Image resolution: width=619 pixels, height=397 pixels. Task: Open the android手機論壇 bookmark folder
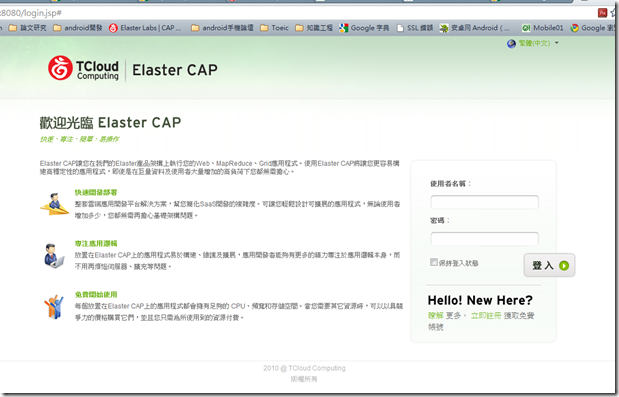(x=222, y=28)
